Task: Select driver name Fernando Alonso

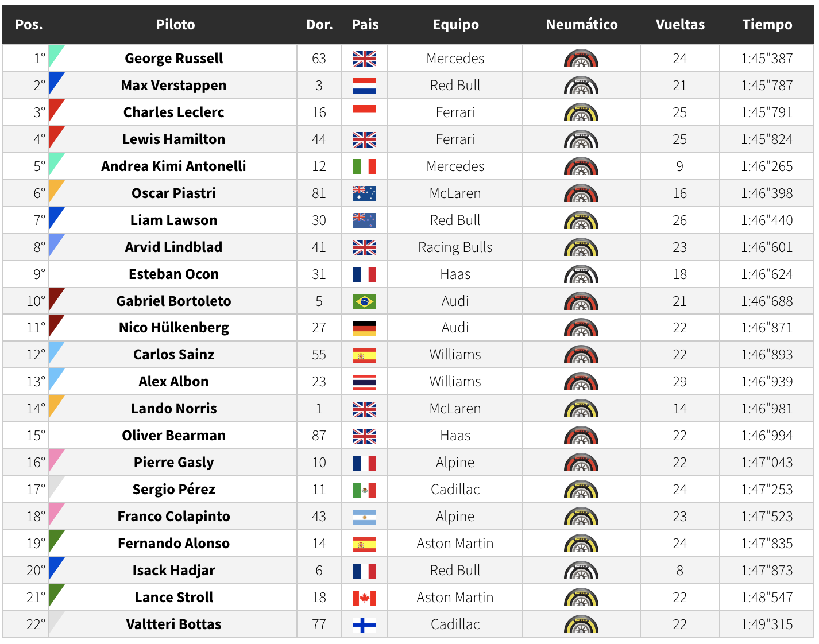Action: (173, 544)
